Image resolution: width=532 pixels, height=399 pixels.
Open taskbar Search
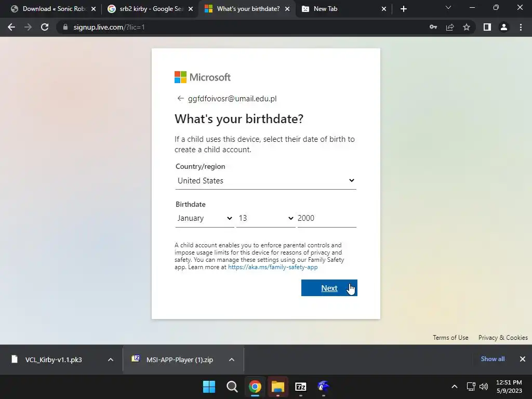click(232, 387)
